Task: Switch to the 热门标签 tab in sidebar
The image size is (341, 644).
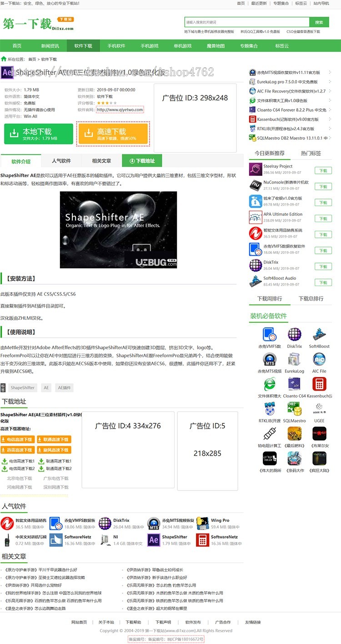Action: click(x=311, y=153)
